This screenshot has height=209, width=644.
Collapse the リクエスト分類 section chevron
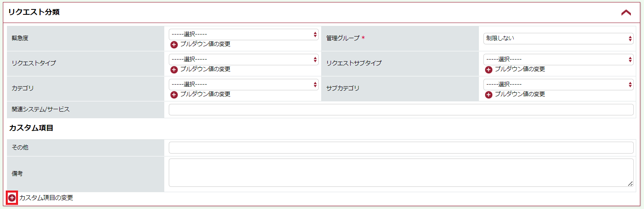point(626,13)
